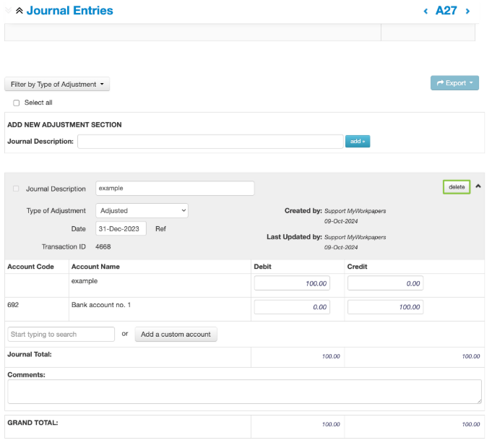This screenshot has width=492, height=448.
Task: Delete the example journal entry
Action: coord(457,187)
